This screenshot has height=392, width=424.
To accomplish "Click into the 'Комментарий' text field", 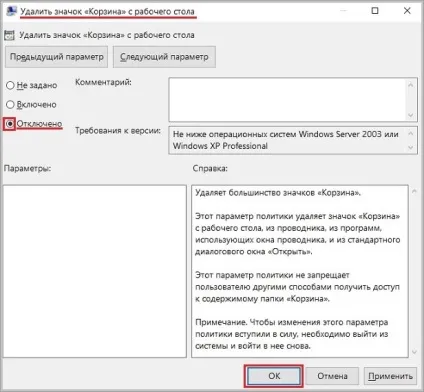I will pos(287,100).
